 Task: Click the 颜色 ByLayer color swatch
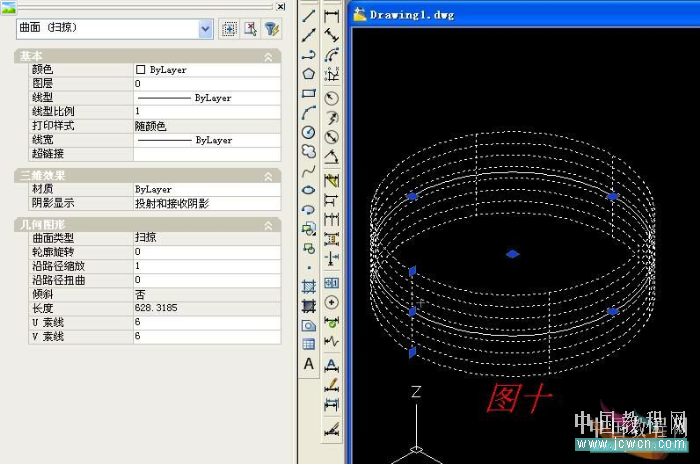[141, 70]
